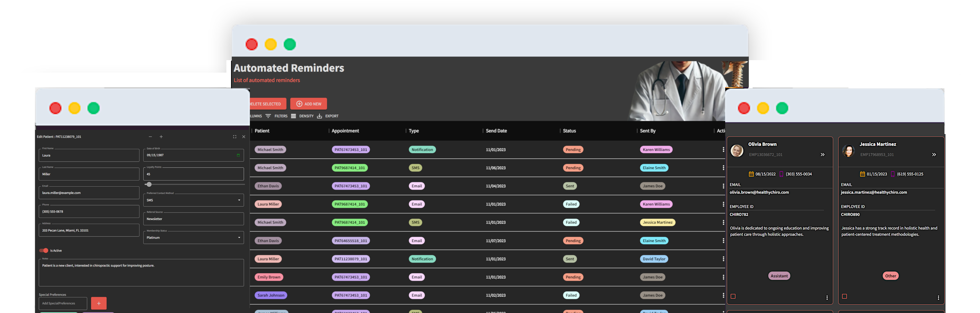Open the Filters icon in the toolbar
The height and width of the screenshot is (313, 980).
(268, 116)
